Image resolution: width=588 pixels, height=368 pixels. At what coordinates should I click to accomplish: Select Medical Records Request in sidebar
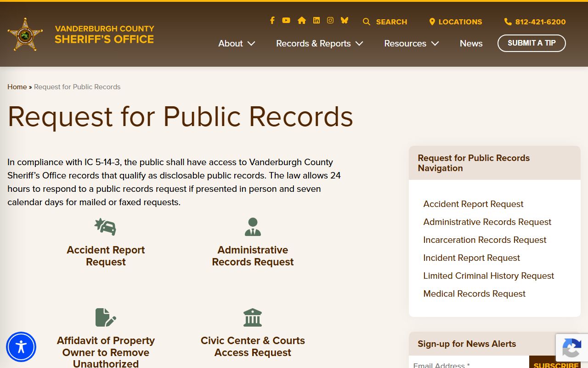[474, 293]
